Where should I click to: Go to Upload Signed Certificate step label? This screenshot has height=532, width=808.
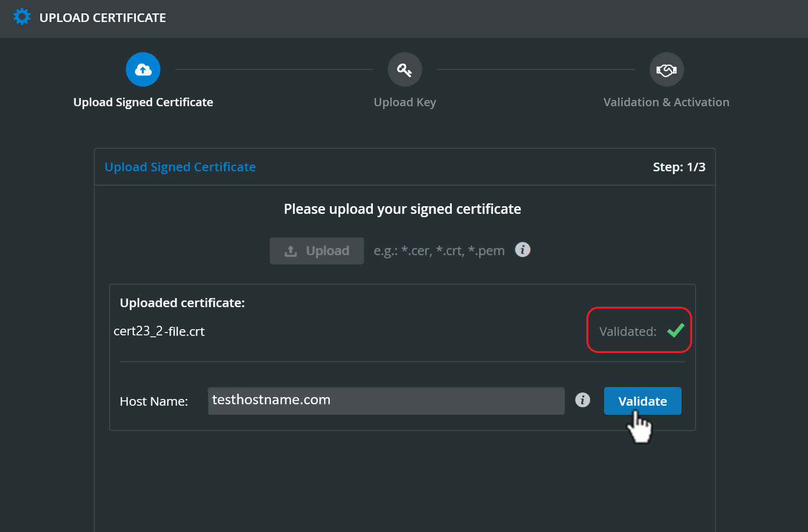point(143,102)
